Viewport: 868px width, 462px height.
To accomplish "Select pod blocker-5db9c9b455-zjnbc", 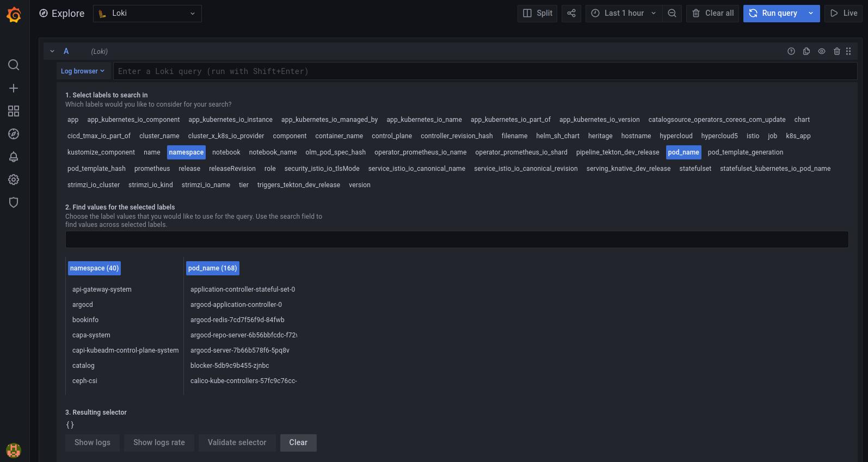I will pyautogui.click(x=230, y=366).
